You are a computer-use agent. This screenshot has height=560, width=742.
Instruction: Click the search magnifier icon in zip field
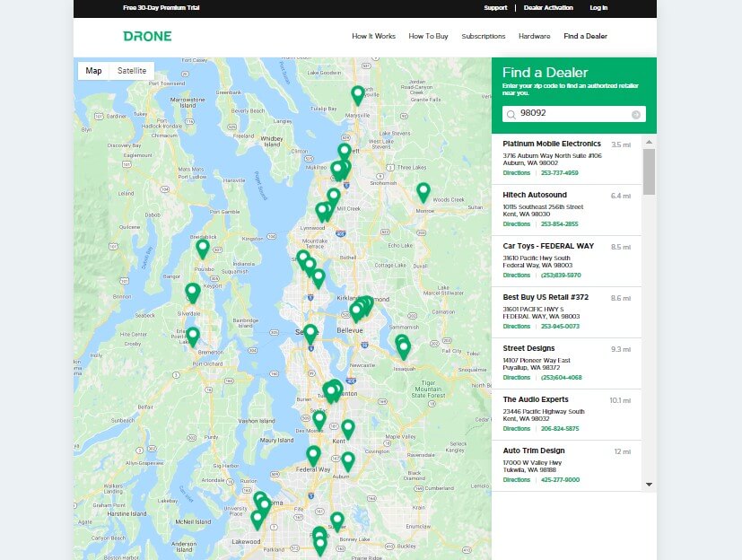(511, 114)
